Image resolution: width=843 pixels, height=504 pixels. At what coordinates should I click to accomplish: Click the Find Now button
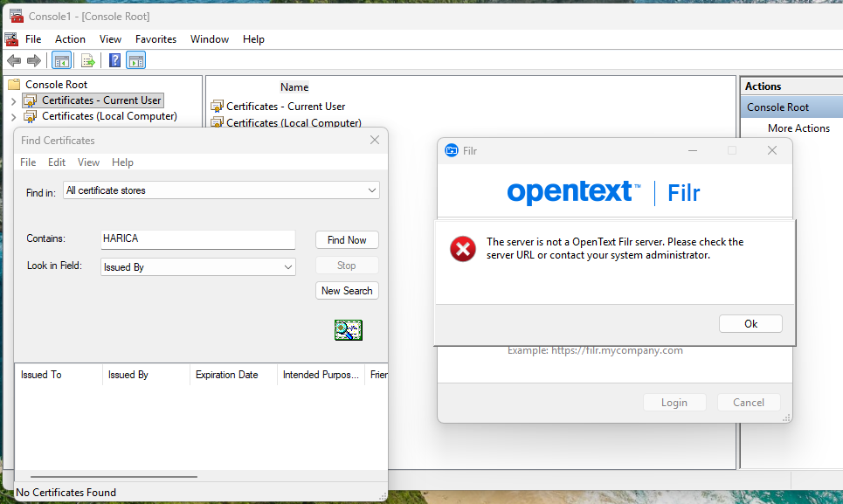tap(347, 240)
